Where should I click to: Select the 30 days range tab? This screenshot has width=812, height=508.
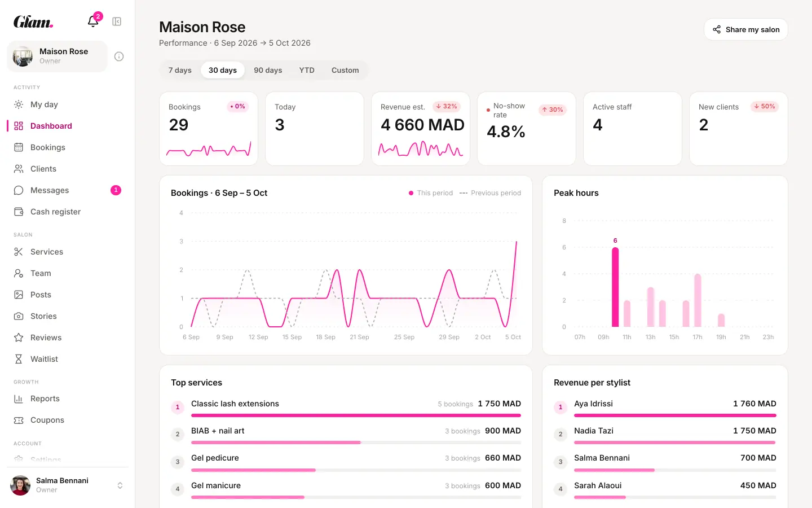coord(223,70)
